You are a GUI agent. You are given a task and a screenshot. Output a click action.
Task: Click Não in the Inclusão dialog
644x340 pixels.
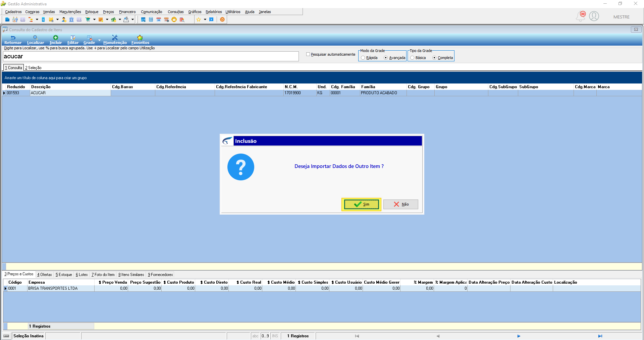[x=401, y=204]
